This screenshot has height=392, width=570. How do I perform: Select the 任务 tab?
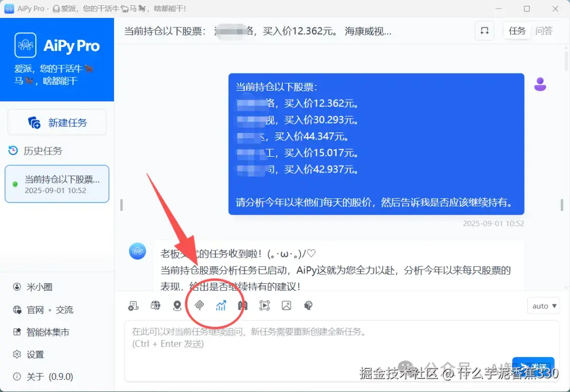(x=517, y=31)
